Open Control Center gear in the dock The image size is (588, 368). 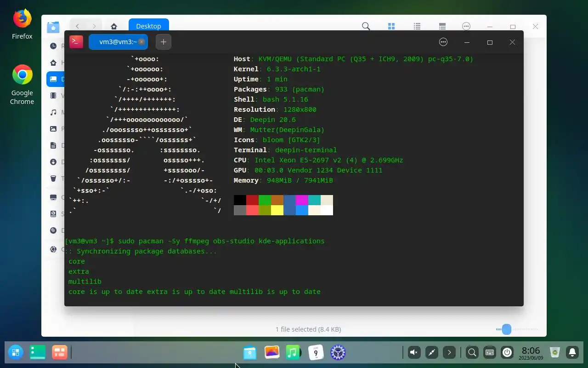pos(338,352)
